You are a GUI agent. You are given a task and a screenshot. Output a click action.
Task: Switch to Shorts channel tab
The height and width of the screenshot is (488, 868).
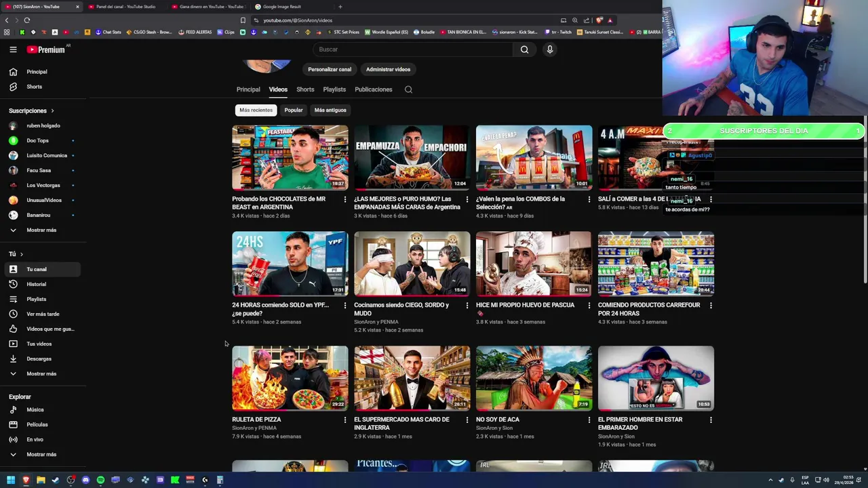(x=305, y=89)
